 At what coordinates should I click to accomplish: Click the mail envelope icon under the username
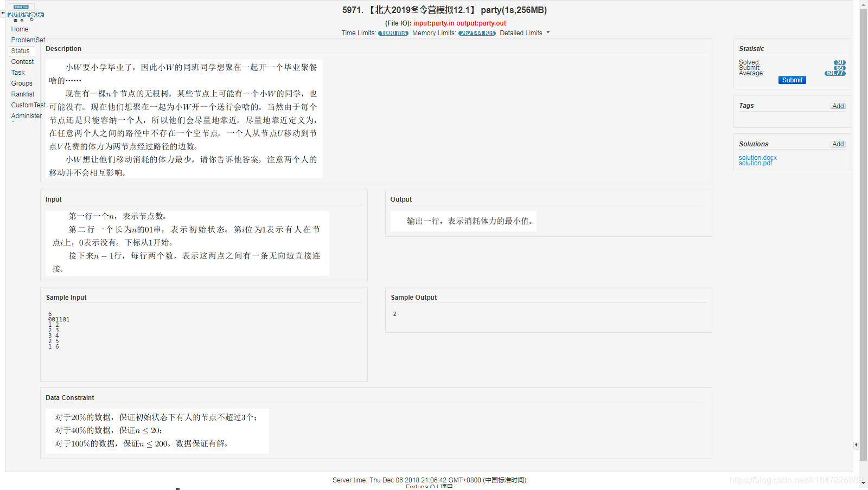click(x=15, y=20)
